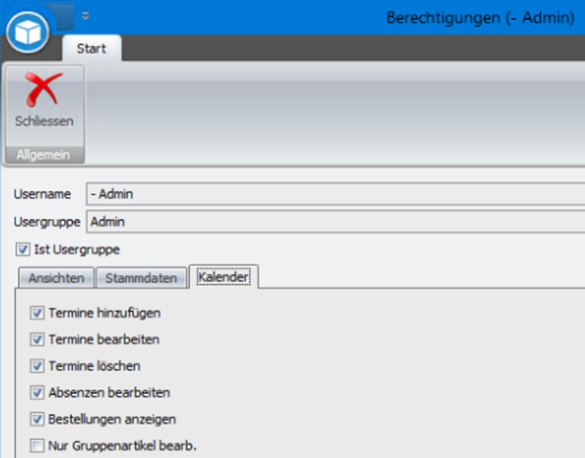Switch to the Ansichten tab
Image resolution: width=585 pixels, height=458 pixels.
(x=56, y=278)
